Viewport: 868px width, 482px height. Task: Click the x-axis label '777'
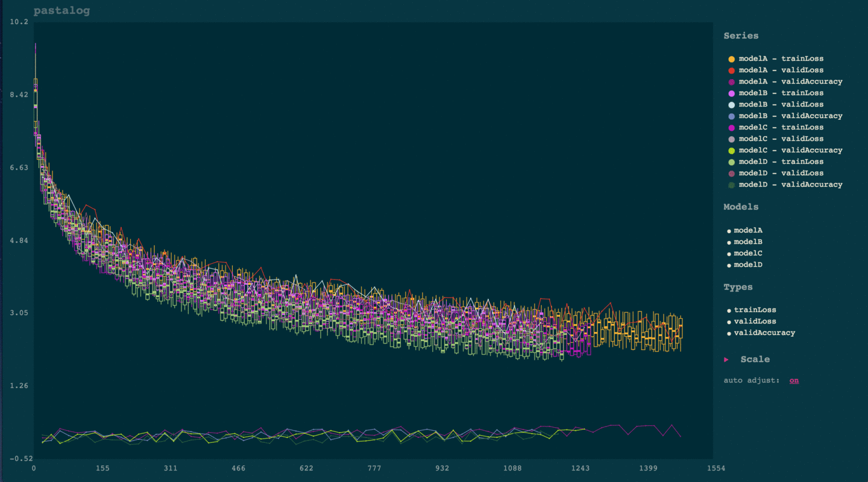tap(374, 468)
